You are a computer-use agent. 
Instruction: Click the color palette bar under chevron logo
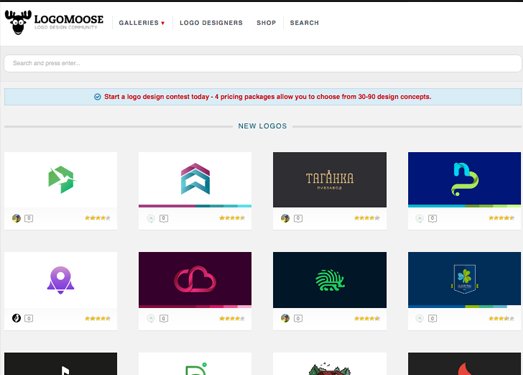coord(195,206)
